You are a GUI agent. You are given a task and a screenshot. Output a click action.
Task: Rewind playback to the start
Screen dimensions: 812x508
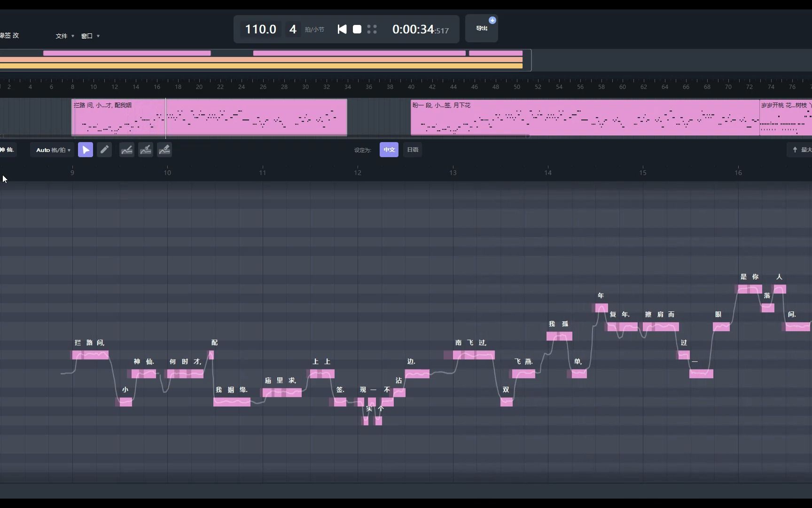pos(342,29)
